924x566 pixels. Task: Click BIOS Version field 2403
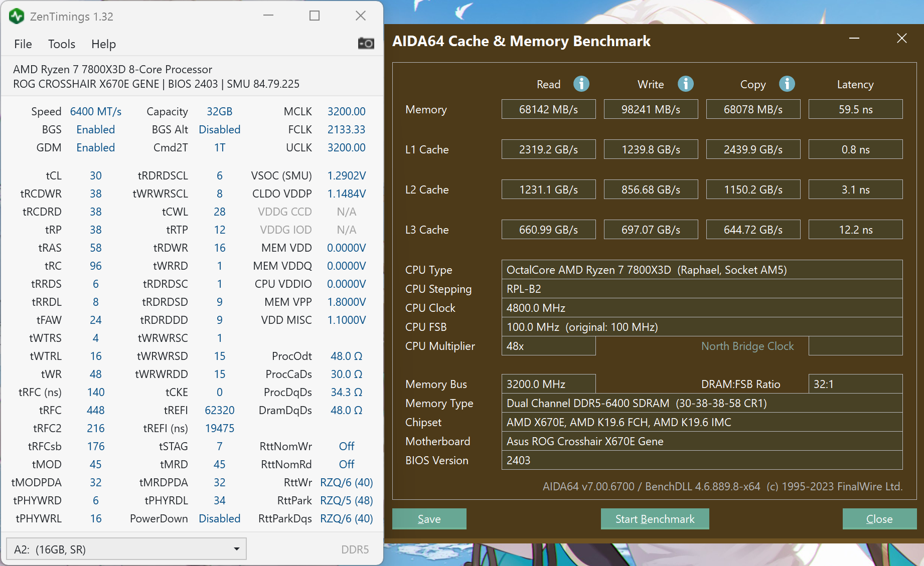coord(702,460)
